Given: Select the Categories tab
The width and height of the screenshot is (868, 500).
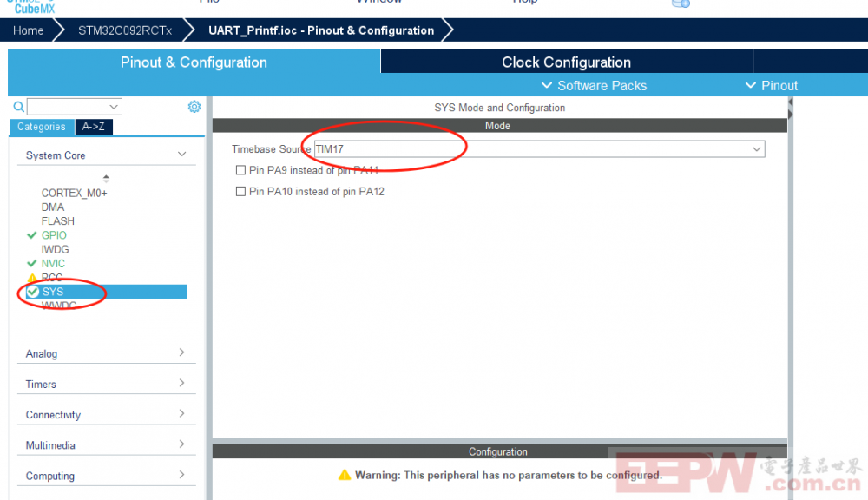Looking at the screenshot, I should 42,127.
